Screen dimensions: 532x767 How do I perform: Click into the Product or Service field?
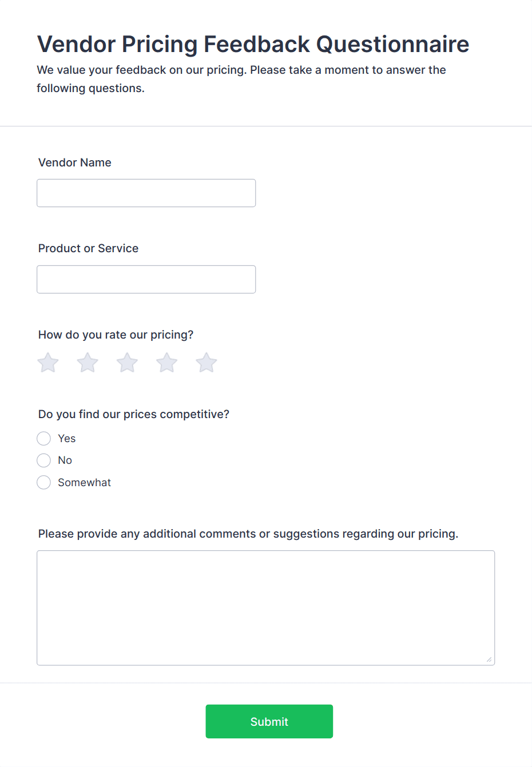pyautogui.click(x=146, y=280)
